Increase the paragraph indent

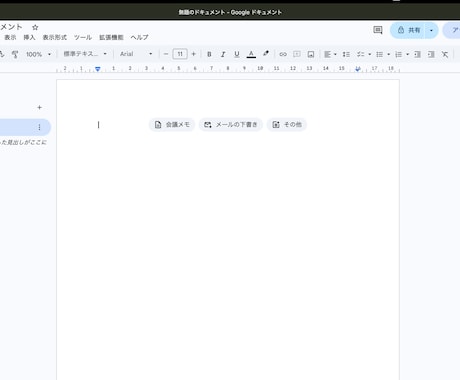431,54
